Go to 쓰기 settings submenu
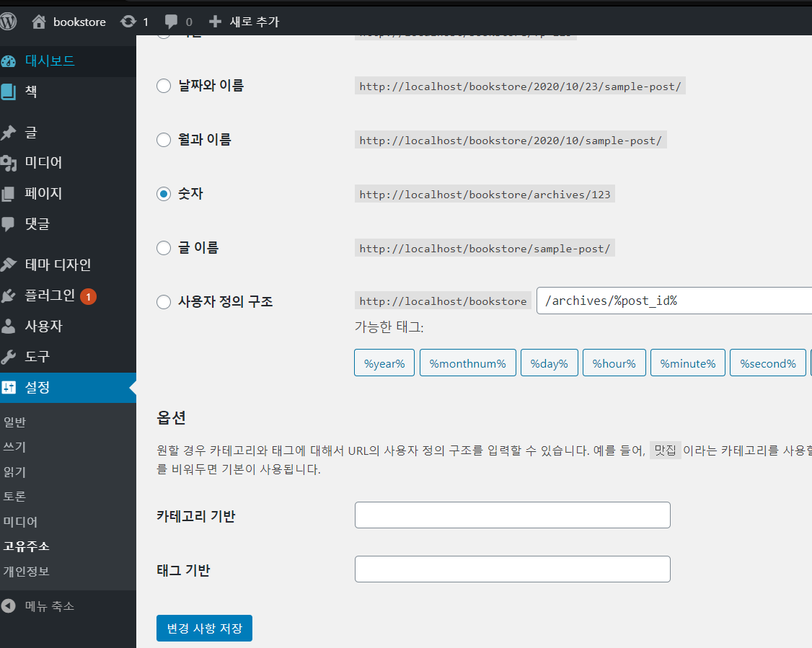Screen dimensions: 812x648 [14, 447]
